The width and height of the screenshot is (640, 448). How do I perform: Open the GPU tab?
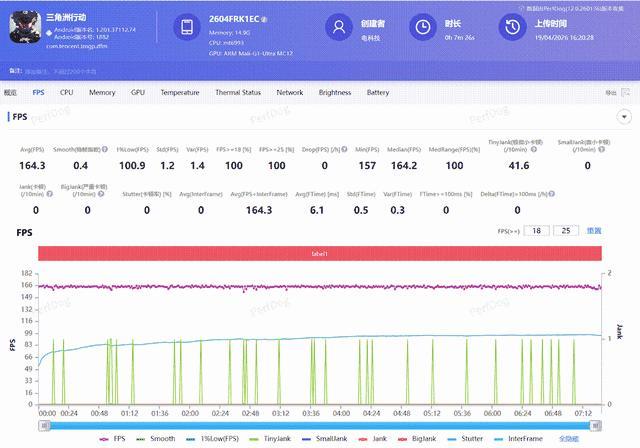click(x=138, y=93)
